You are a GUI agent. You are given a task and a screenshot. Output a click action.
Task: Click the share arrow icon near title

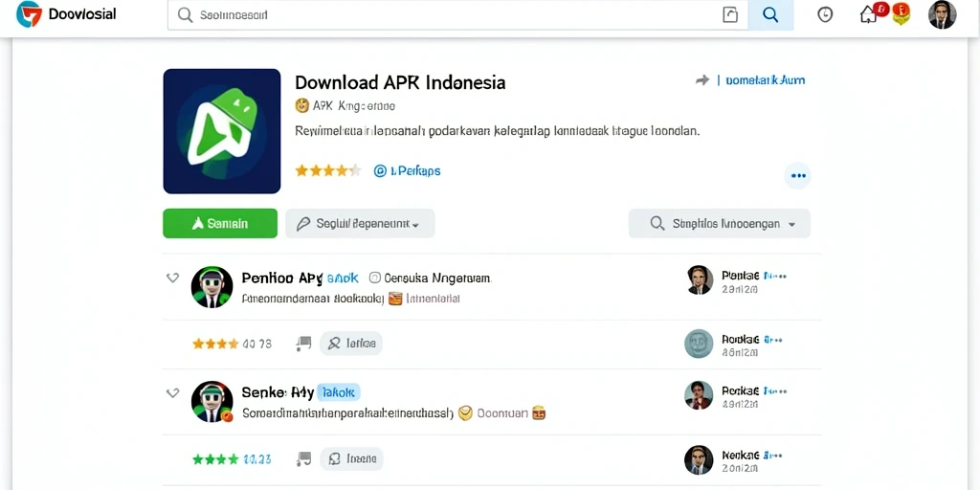tap(702, 80)
